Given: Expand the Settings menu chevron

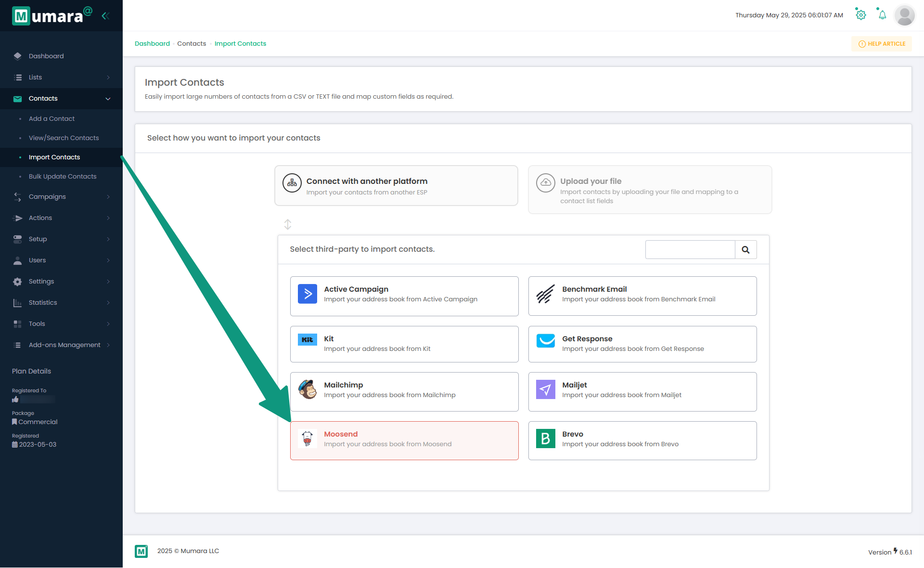Looking at the screenshot, I should [x=108, y=282].
